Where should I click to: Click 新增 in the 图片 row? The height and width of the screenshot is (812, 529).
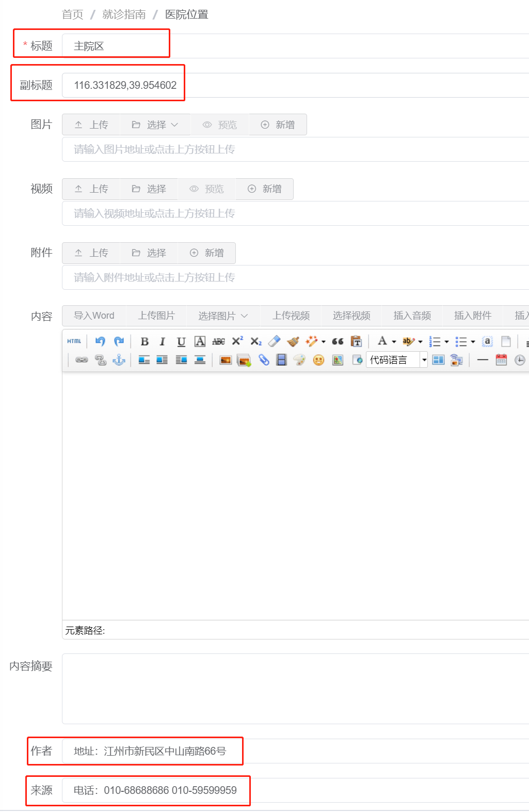coord(278,124)
